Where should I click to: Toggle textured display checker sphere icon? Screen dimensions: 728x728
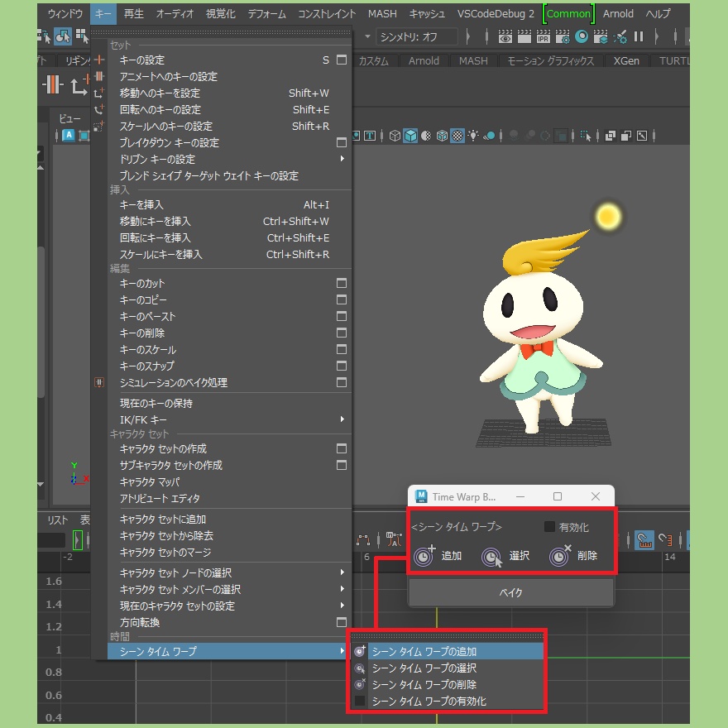click(x=457, y=136)
